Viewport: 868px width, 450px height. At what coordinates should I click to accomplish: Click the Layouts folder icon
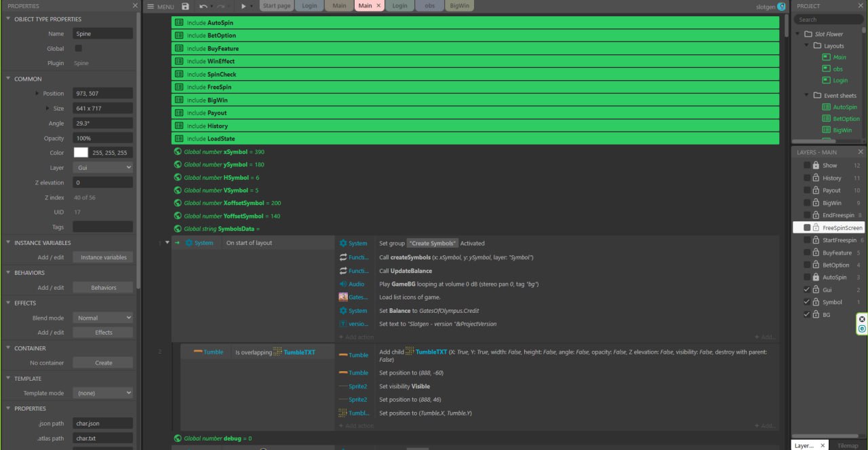817,45
